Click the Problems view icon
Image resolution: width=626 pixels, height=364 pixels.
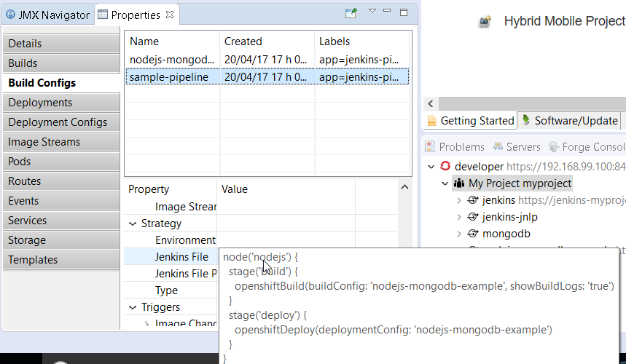(x=431, y=146)
